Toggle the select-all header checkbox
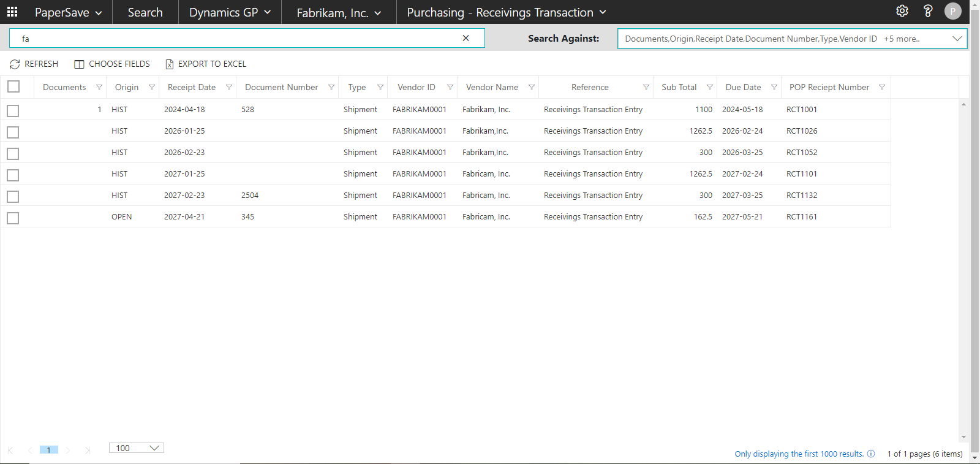The height and width of the screenshot is (464, 980). click(x=13, y=86)
